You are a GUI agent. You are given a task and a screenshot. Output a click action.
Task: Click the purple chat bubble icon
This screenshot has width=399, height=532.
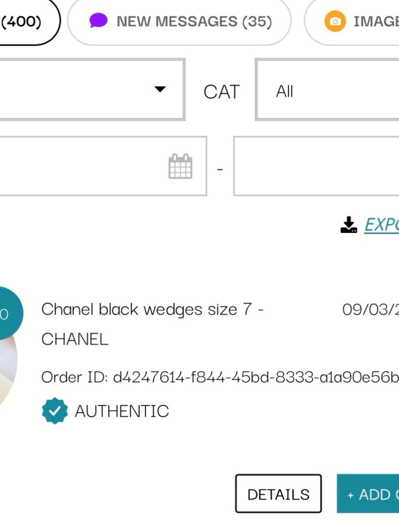coord(98,20)
